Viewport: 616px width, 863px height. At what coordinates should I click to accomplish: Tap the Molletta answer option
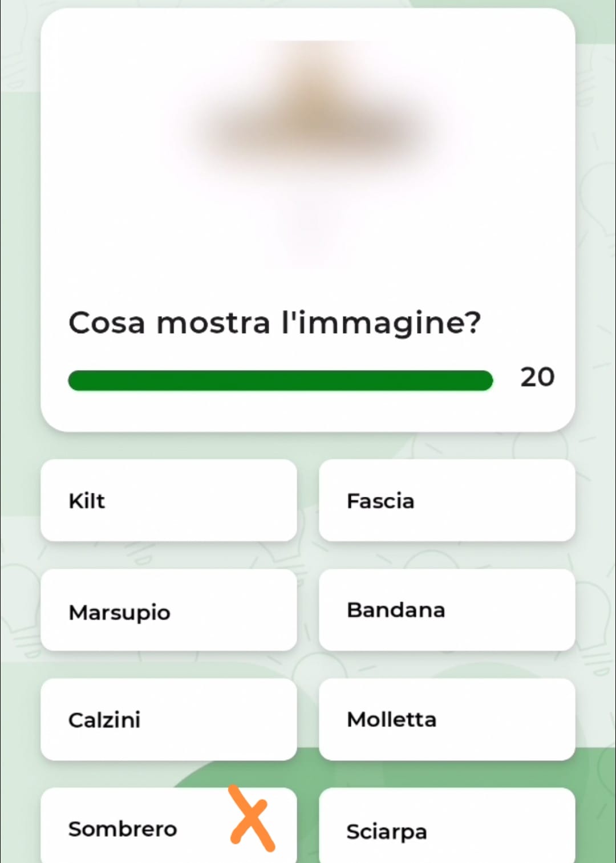[x=447, y=719]
